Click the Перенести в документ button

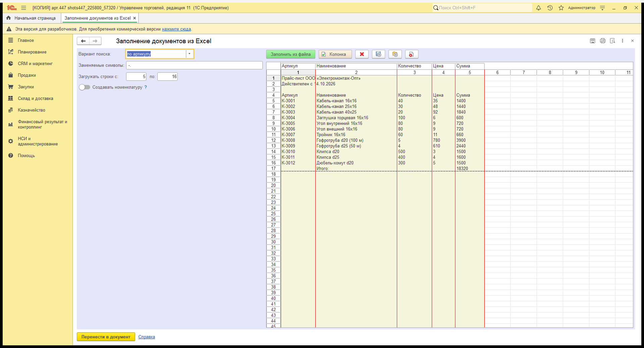(x=106, y=337)
